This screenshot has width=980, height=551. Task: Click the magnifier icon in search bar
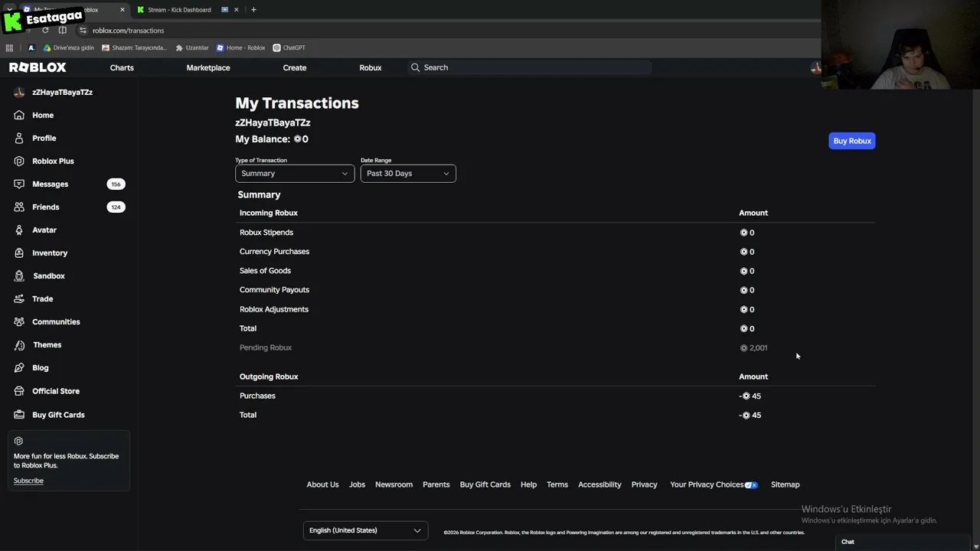point(415,67)
